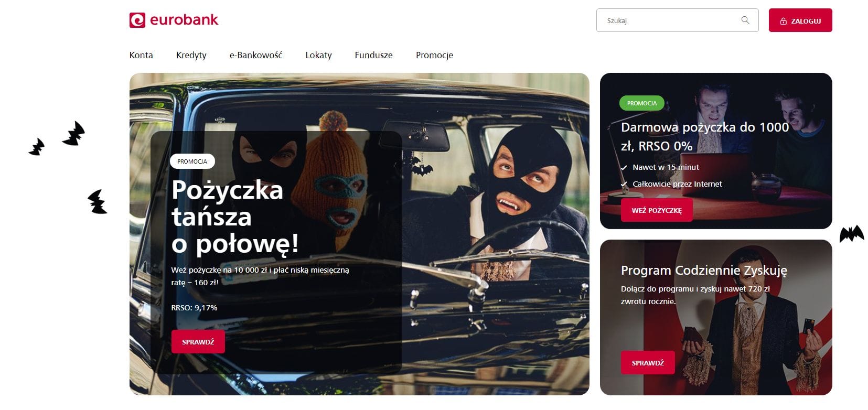The image size is (868, 410).
Task: Click Sprawdź on the loan banner
Action: [198, 342]
